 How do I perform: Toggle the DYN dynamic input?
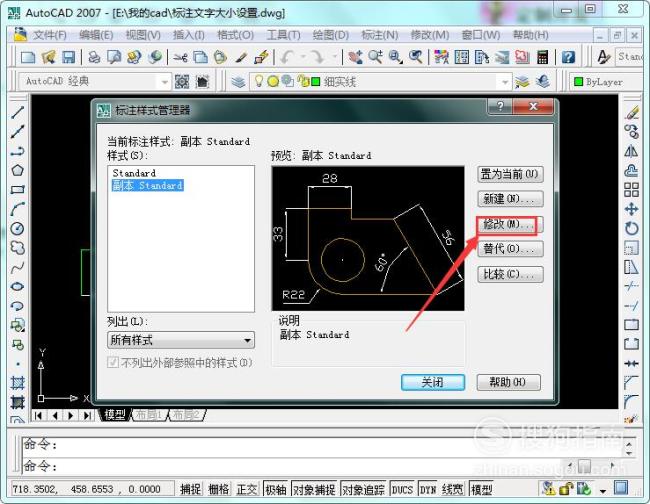click(428, 489)
